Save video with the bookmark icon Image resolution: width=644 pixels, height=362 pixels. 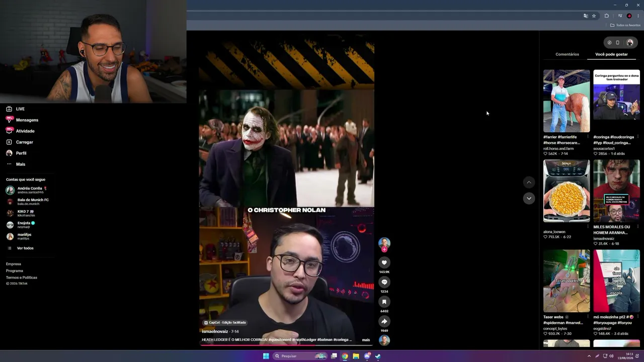[x=384, y=302]
